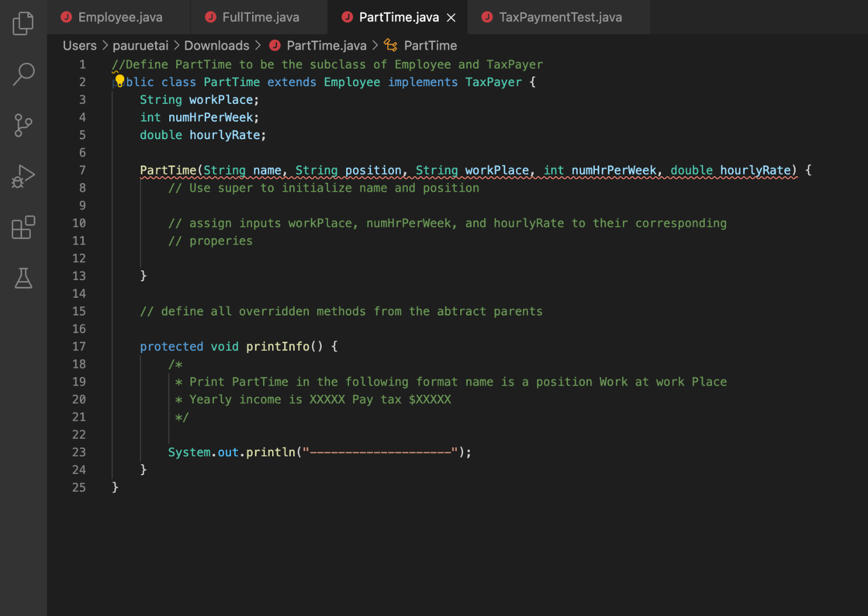The image size is (868, 616).
Task: Click 'printInfo' method name on line 17
Action: [278, 346]
